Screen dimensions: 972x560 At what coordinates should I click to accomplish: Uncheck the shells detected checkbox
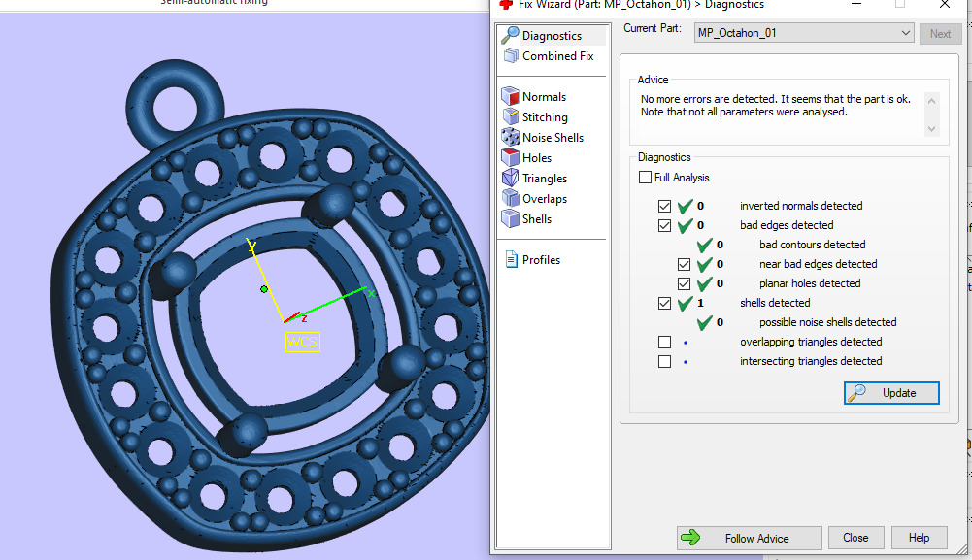pos(664,304)
